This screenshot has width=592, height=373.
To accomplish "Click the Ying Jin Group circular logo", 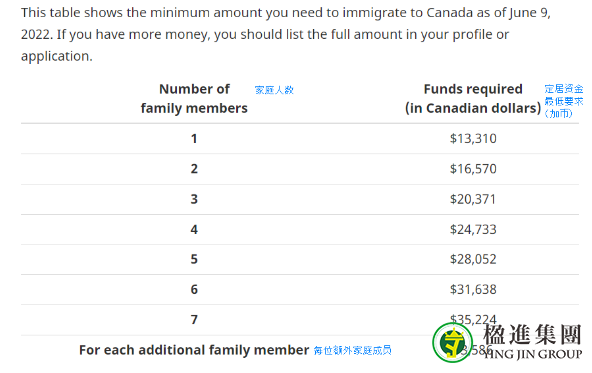I will pos(452,342).
